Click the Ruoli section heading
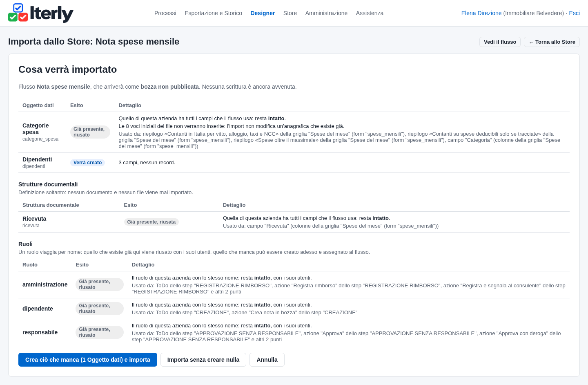 click(x=25, y=244)
